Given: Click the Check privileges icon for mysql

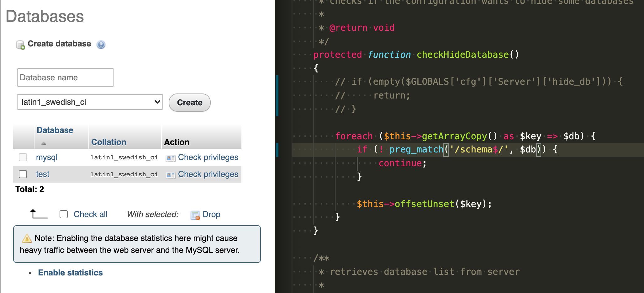Looking at the screenshot, I should 170,158.
